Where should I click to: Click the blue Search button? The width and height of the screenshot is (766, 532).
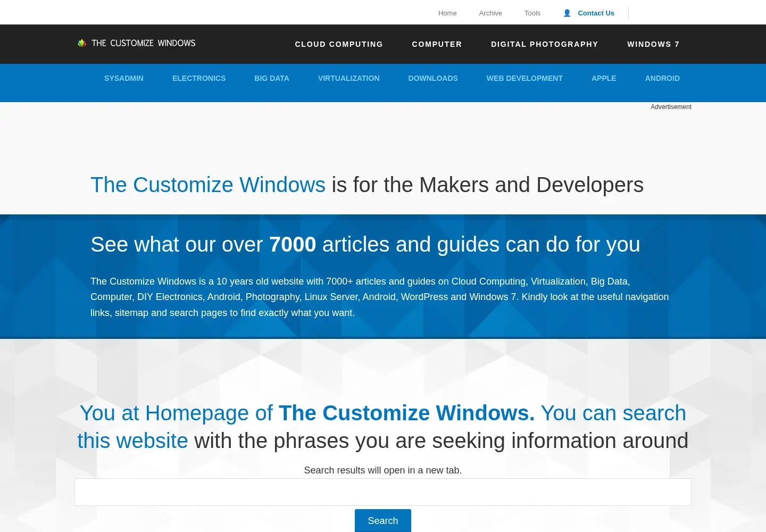tap(383, 521)
